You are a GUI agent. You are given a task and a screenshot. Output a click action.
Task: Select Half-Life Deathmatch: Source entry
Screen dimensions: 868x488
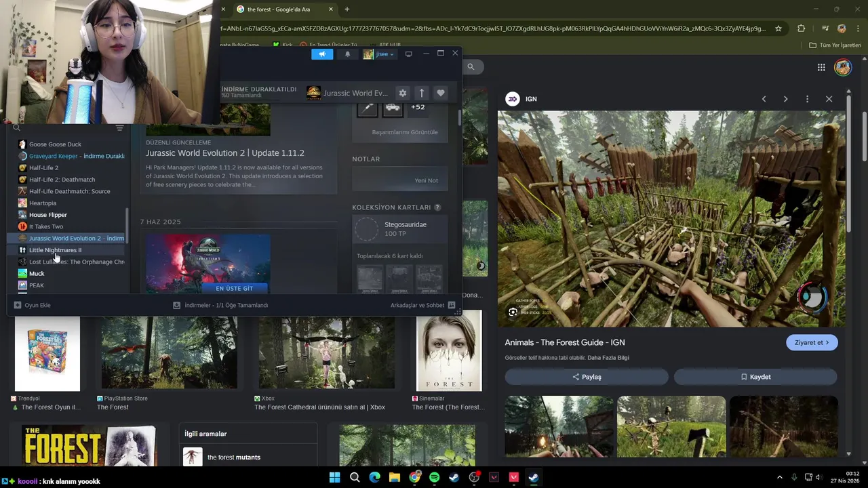[66, 191]
